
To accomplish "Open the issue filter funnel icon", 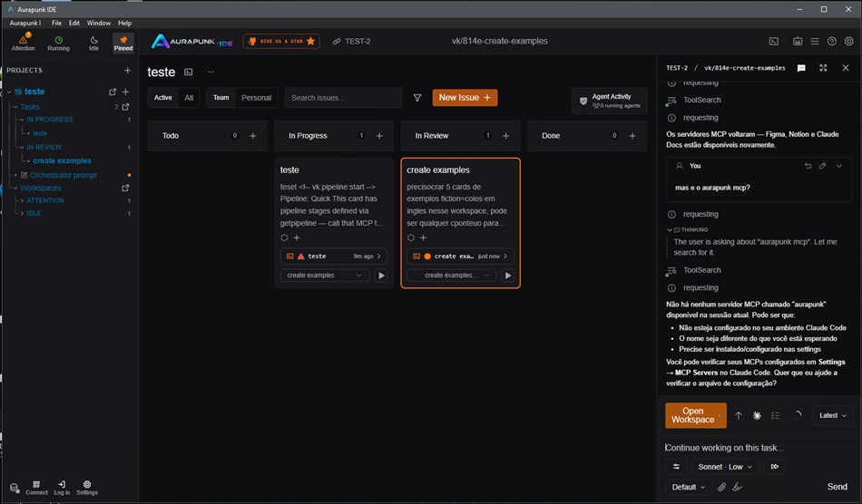I will (417, 98).
